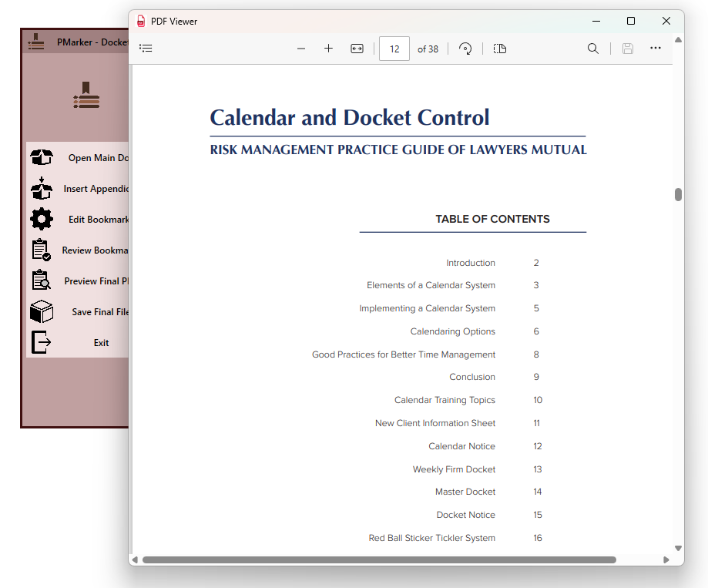Screen dimensions: 708x588
Task: Click the fit to width icon
Action: point(357,49)
